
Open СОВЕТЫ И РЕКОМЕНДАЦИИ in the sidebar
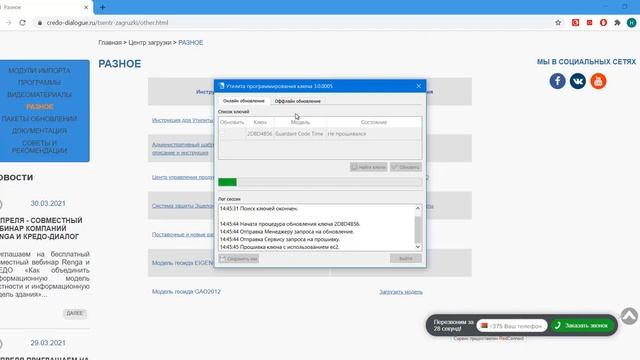point(39,147)
